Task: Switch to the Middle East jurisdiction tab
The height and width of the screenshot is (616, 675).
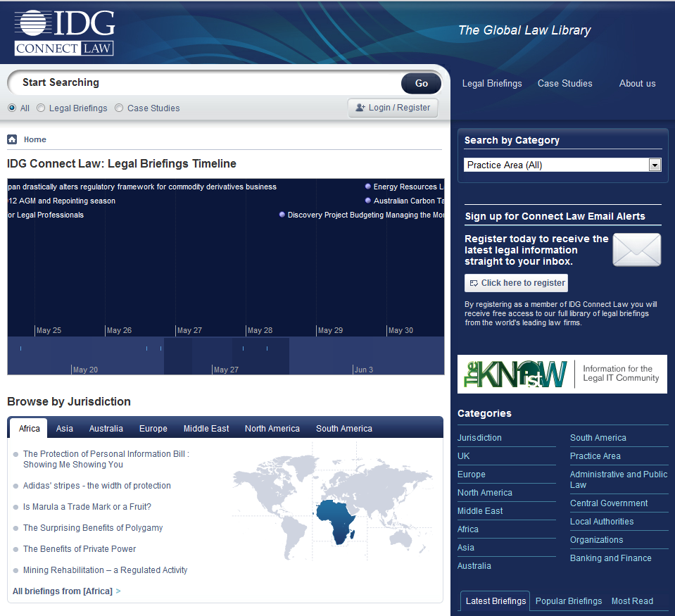Action: (x=206, y=429)
